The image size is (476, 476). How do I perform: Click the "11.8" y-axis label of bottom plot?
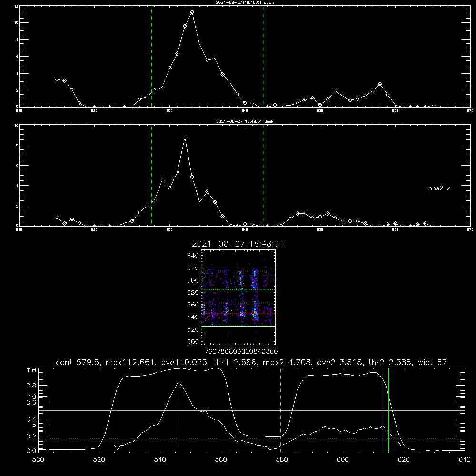point(31,370)
